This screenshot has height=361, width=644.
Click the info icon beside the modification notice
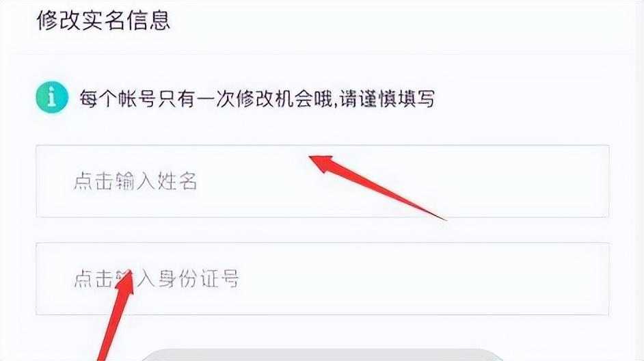tap(52, 97)
